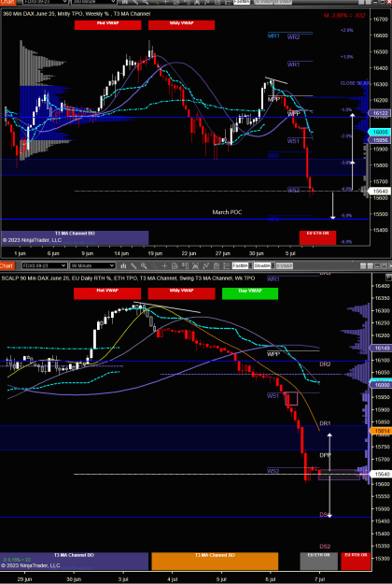Click WS2 label in upper chart
Screen dimensions: 392x584
click(293, 191)
